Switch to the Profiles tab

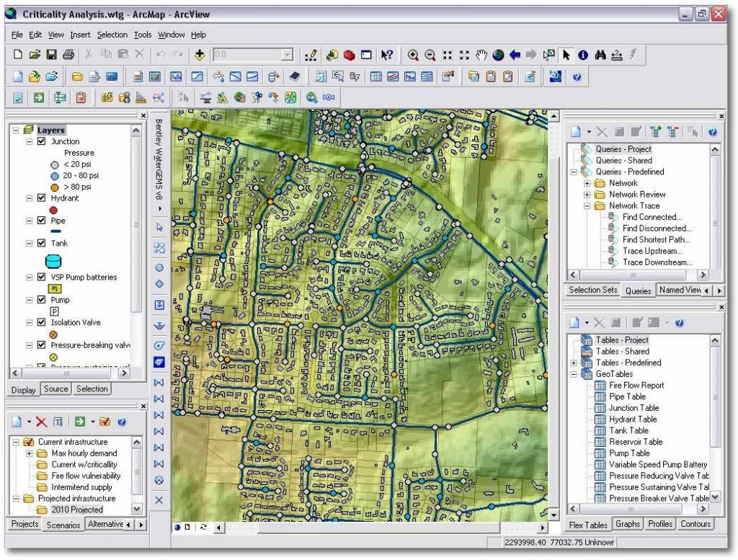[x=660, y=524]
